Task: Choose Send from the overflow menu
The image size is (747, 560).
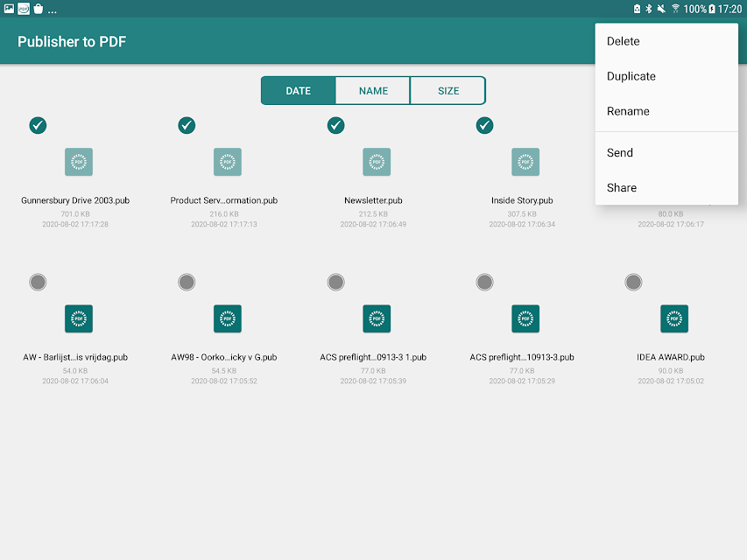Action: [x=666, y=153]
